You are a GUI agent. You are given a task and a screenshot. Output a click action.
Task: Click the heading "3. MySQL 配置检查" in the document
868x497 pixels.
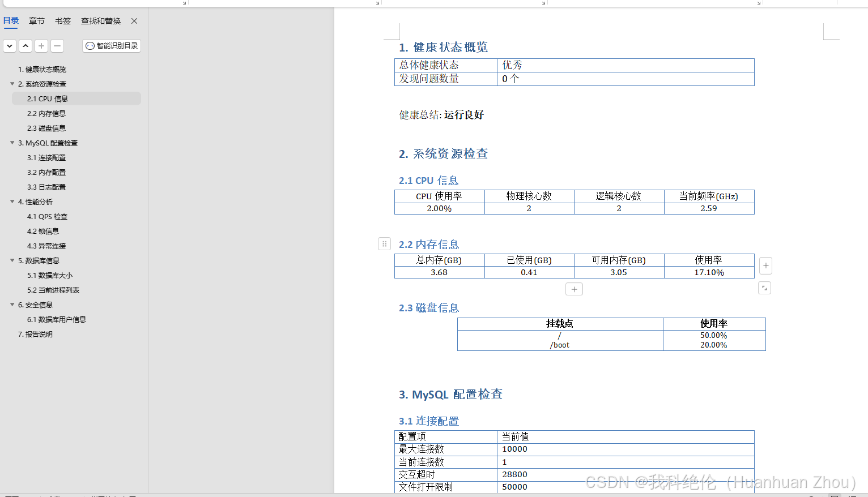click(450, 394)
